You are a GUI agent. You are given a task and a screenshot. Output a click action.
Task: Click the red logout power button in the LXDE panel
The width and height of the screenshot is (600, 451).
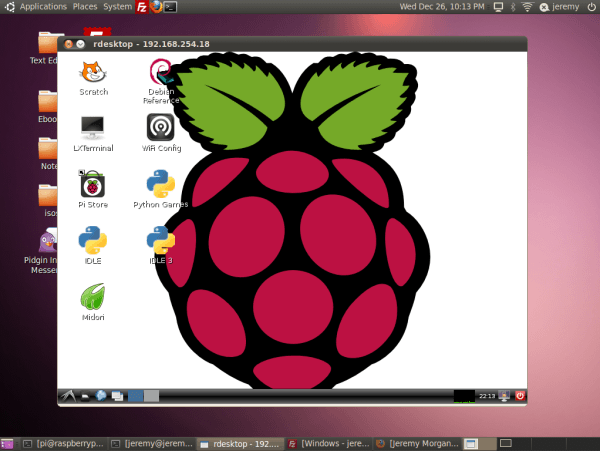tap(520, 396)
